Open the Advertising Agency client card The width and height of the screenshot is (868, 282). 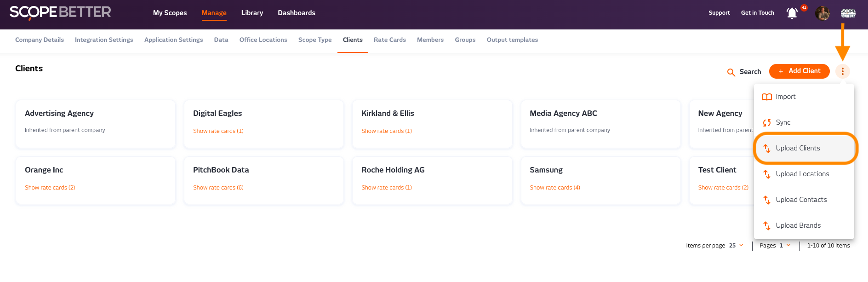point(95,124)
